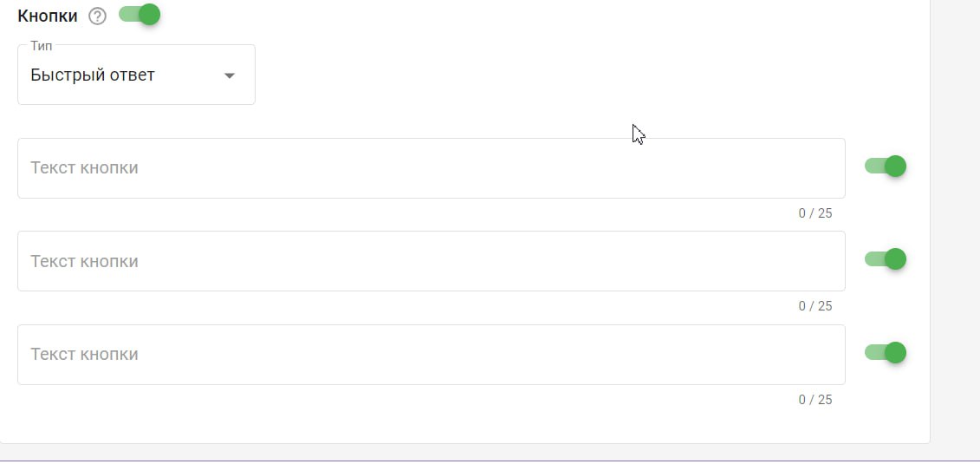Click the small Тип field label

[42, 45]
